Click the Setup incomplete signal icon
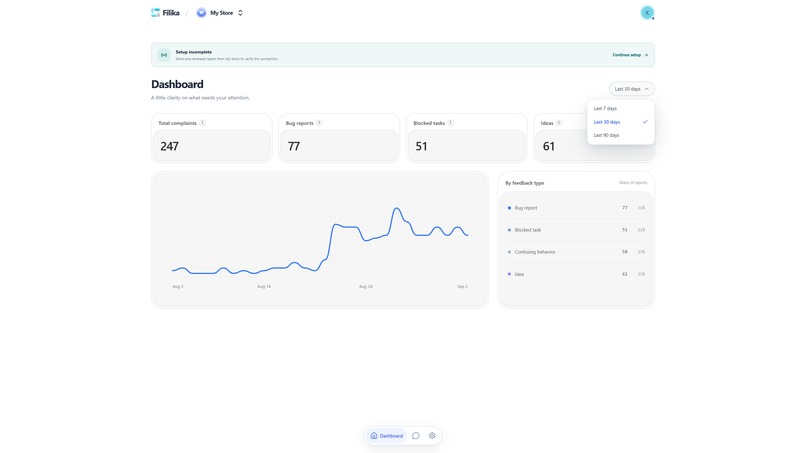 point(164,55)
